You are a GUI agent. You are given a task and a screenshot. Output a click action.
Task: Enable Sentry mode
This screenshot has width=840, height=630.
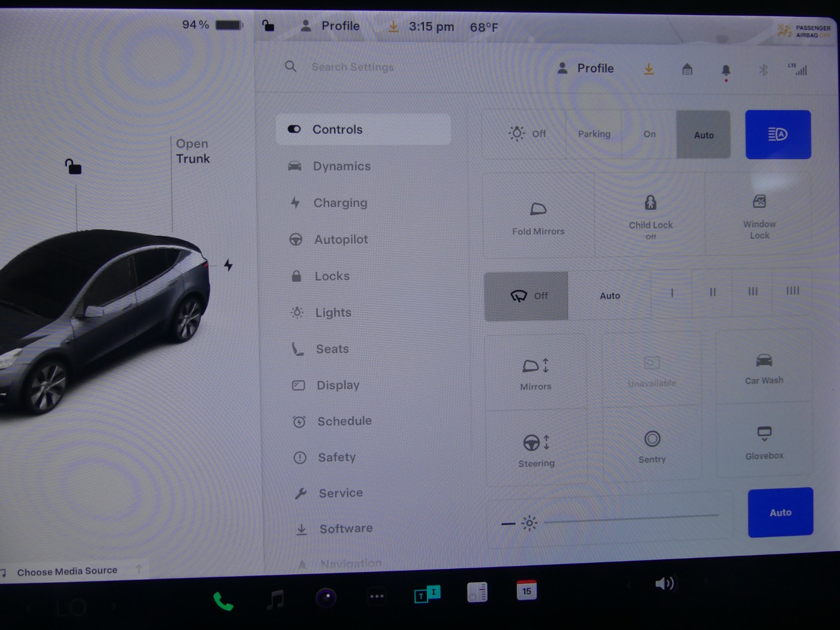(x=652, y=446)
